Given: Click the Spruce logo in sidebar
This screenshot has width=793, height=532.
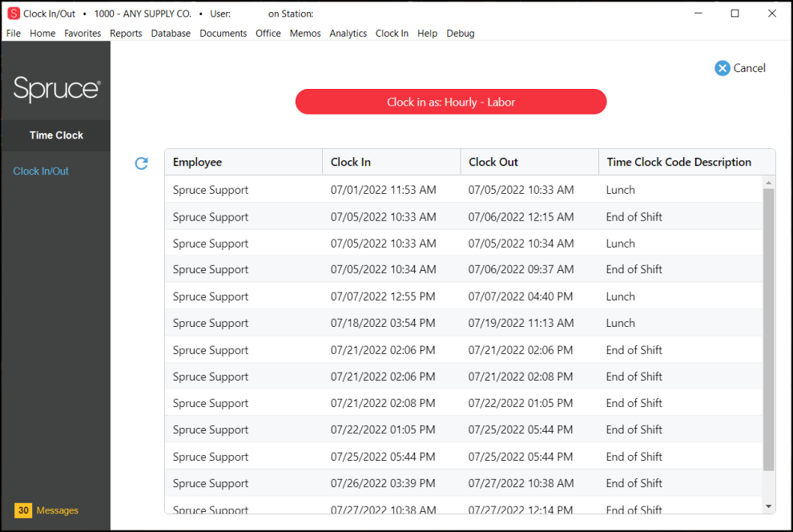Looking at the screenshot, I should click(57, 89).
